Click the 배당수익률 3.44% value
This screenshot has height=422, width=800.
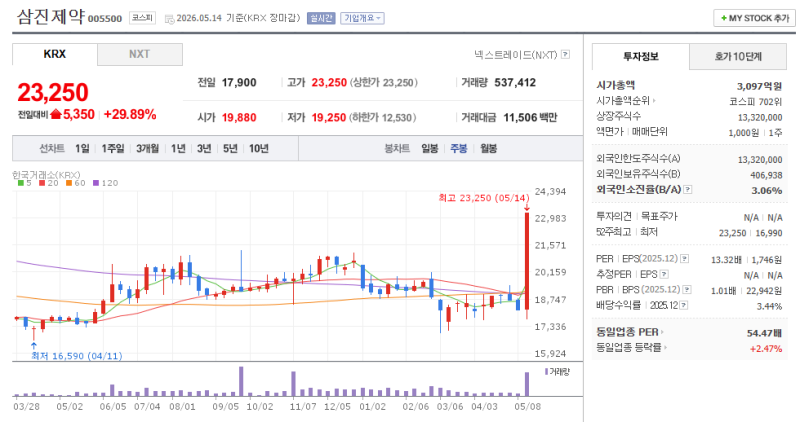(769, 306)
